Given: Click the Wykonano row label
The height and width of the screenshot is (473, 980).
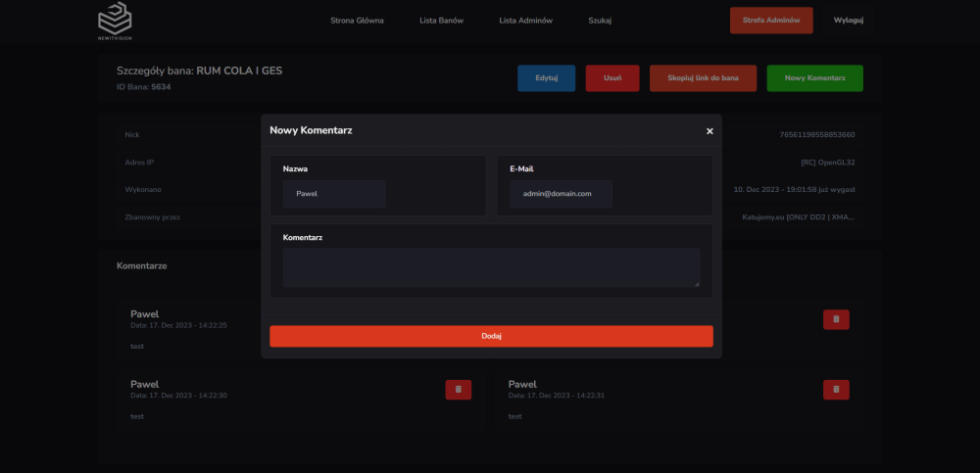Looking at the screenshot, I should pyautogui.click(x=143, y=190).
